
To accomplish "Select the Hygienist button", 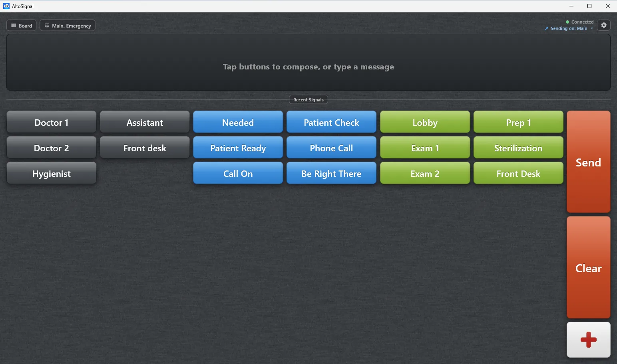I will pos(52,173).
